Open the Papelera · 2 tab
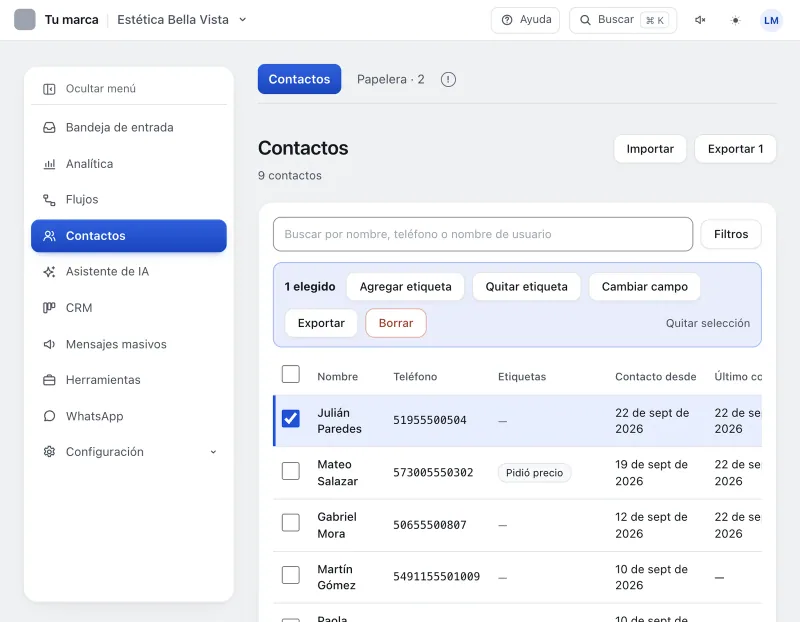This screenshot has height=622, width=800. tap(390, 80)
